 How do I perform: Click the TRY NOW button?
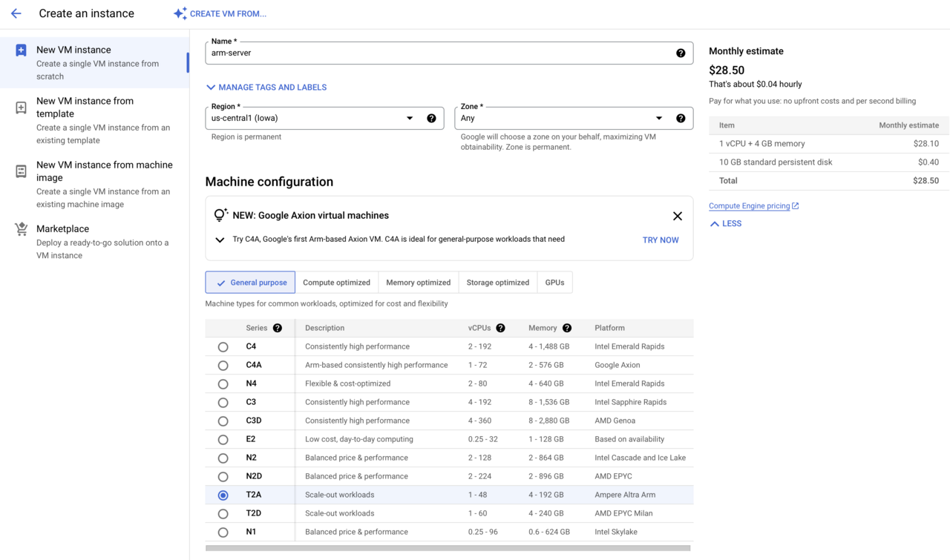pos(660,240)
